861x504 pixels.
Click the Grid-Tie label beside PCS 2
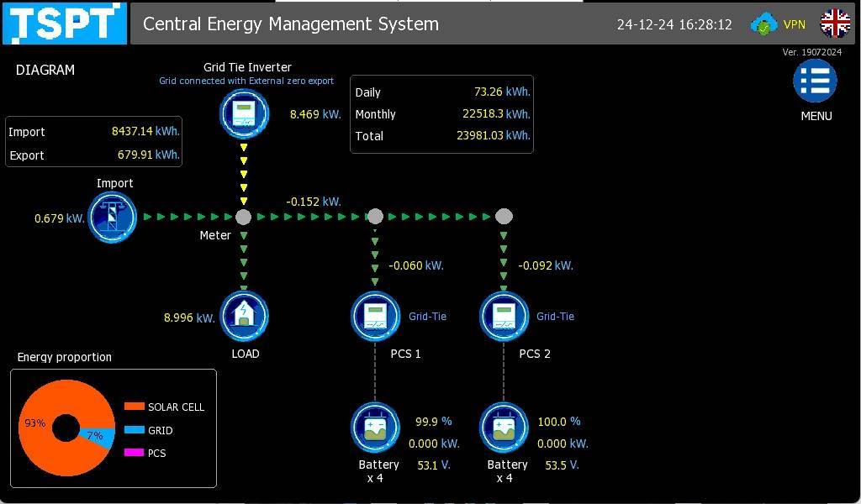(x=555, y=316)
